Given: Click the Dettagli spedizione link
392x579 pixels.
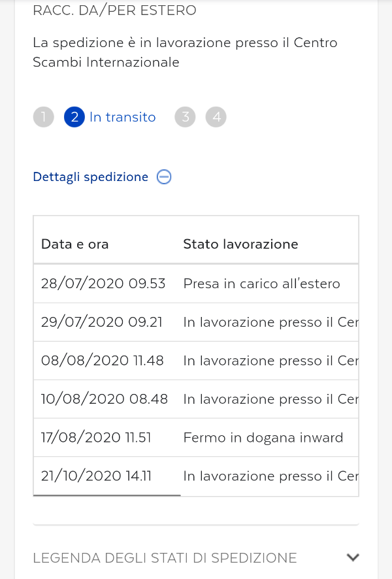Looking at the screenshot, I should tap(91, 177).
